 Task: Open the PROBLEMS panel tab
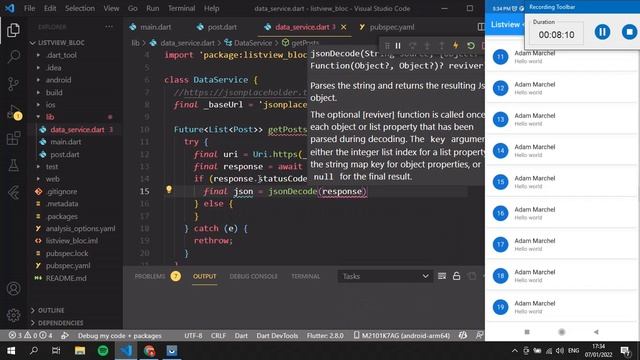[150, 276]
